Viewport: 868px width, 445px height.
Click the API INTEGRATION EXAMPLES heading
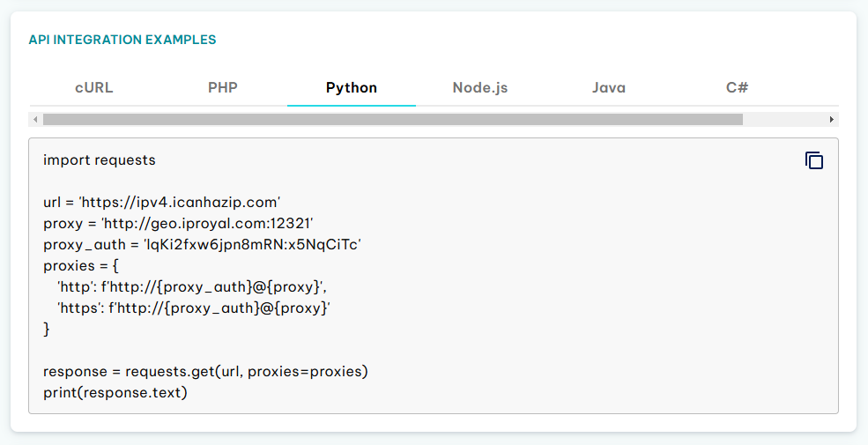[122, 40]
